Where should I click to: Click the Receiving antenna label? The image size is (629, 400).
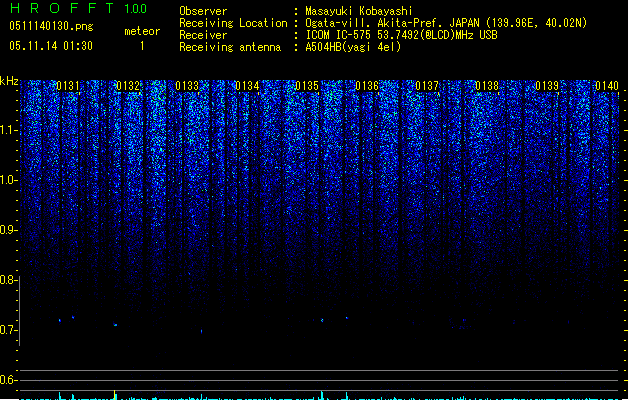[x=230, y=47]
